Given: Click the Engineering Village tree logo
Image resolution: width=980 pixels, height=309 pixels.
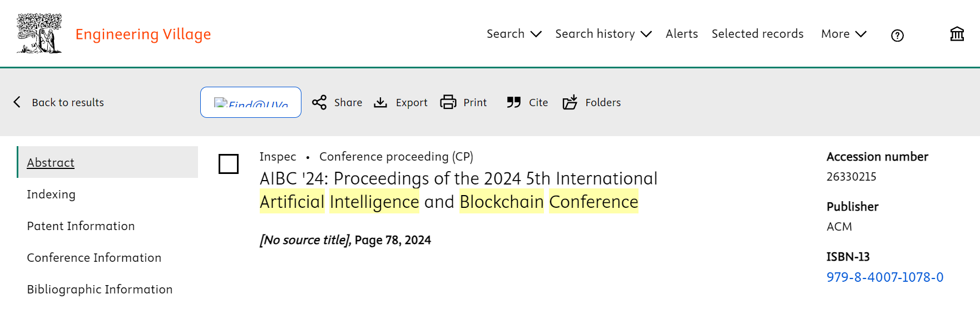Looking at the screenshot, I should (x=39, y=34).
